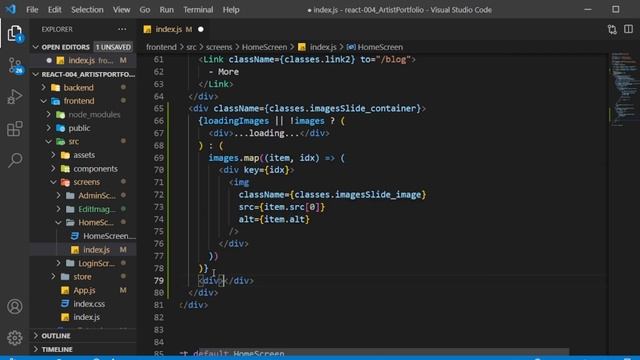Image resolution: width=640 pixels, height=360 pixels.
Task: Open Run menu
Action: (x=167, y=9)
